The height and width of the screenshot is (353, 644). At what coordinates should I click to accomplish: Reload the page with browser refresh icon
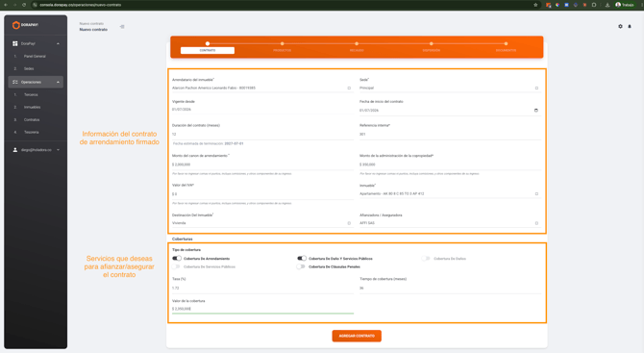[24, 5]
